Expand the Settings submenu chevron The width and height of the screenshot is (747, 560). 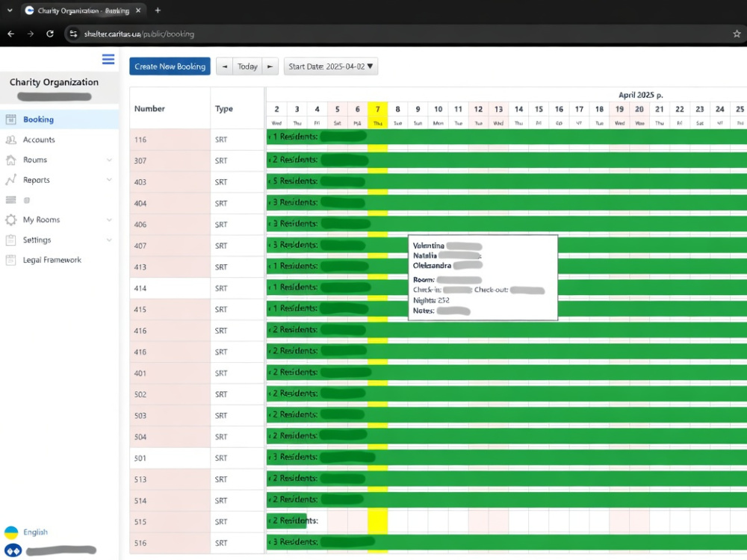pos(109,240)
